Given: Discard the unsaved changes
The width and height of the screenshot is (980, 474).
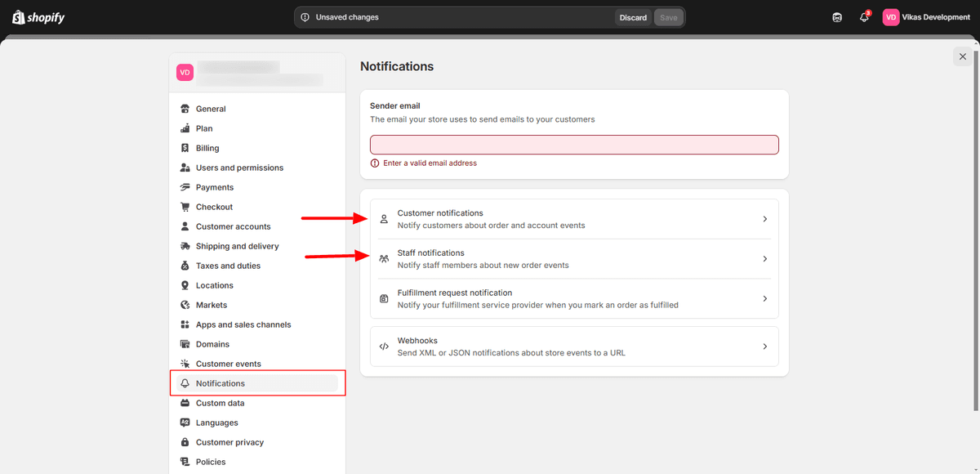Looking at the screenshot, I should coord(633,17).
